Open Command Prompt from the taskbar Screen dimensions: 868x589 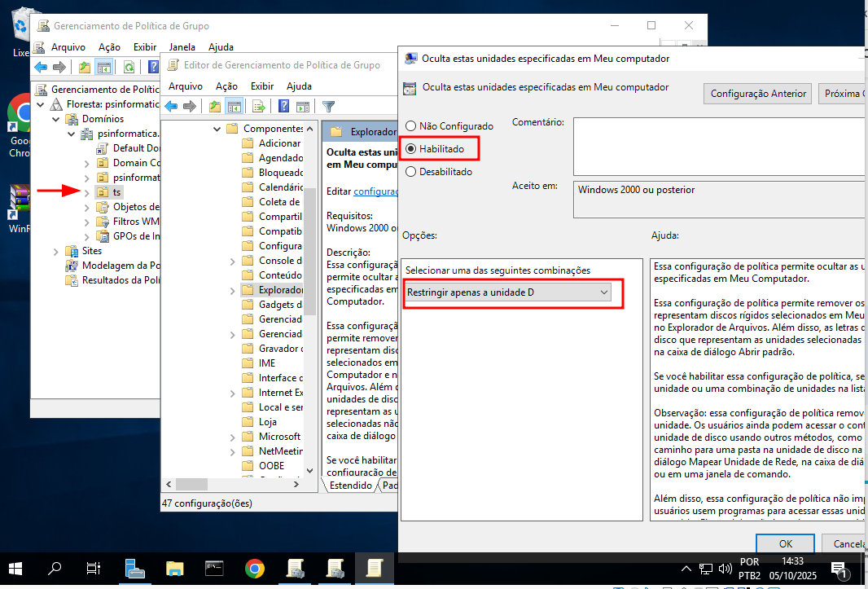click(215, 568)
